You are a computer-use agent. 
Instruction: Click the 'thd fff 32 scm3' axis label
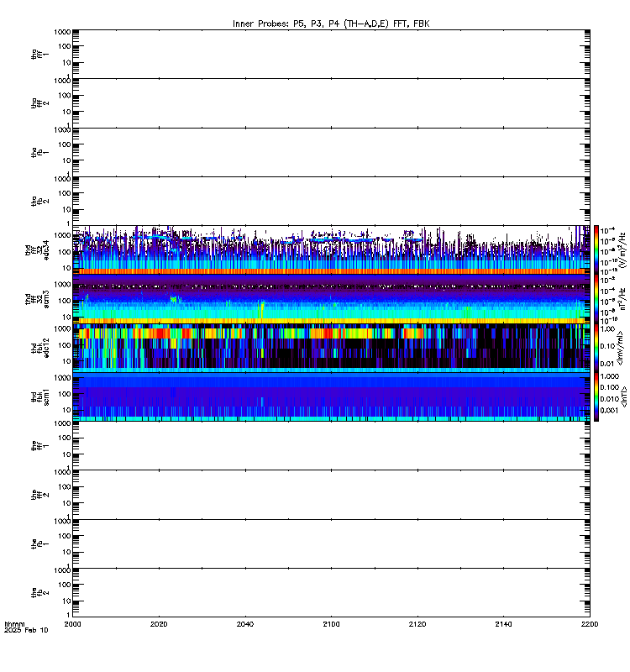[37, 299]
